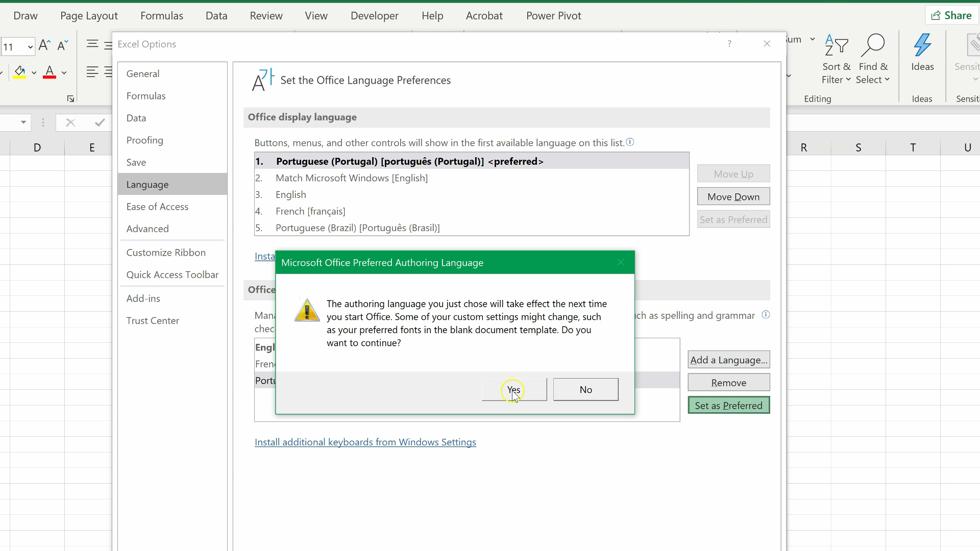980x551 pixels.
Task: Click No to cancel language change
Action: (585, 390)
